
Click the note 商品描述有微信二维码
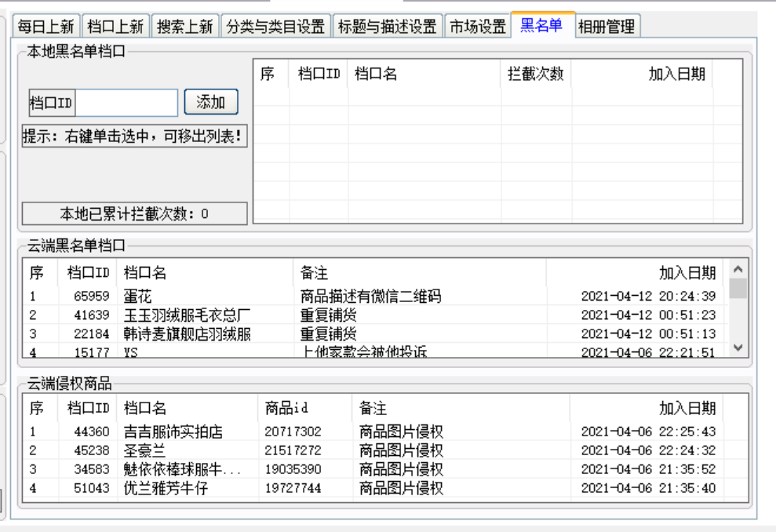[x=370, y=296]
